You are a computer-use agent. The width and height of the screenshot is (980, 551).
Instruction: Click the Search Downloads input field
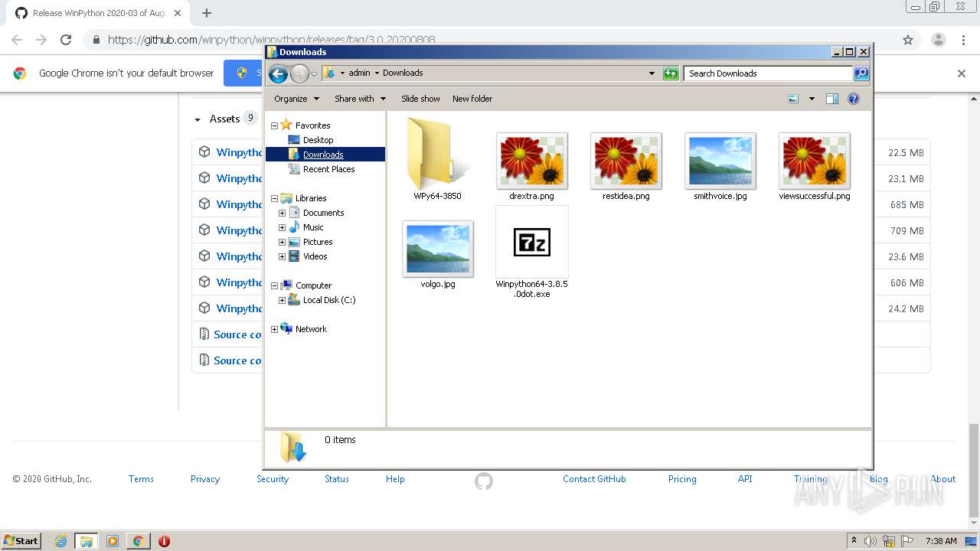[x=768, y=73]
